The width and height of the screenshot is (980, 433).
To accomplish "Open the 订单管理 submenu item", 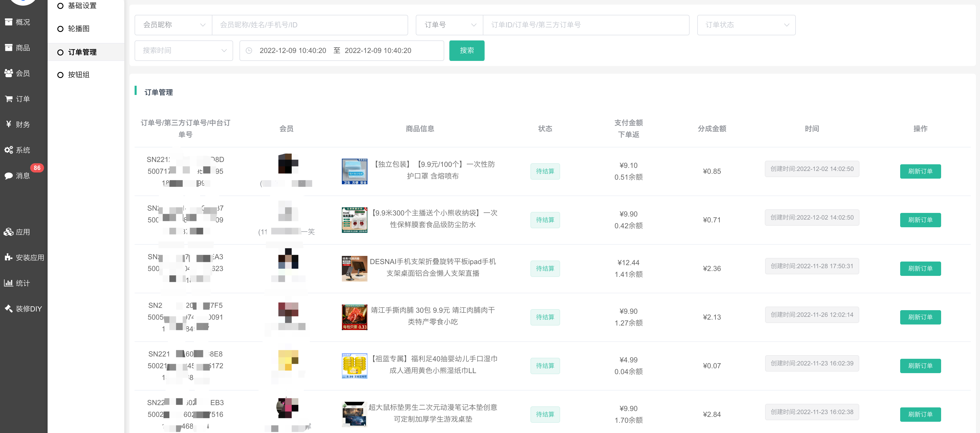I will 82,52.
